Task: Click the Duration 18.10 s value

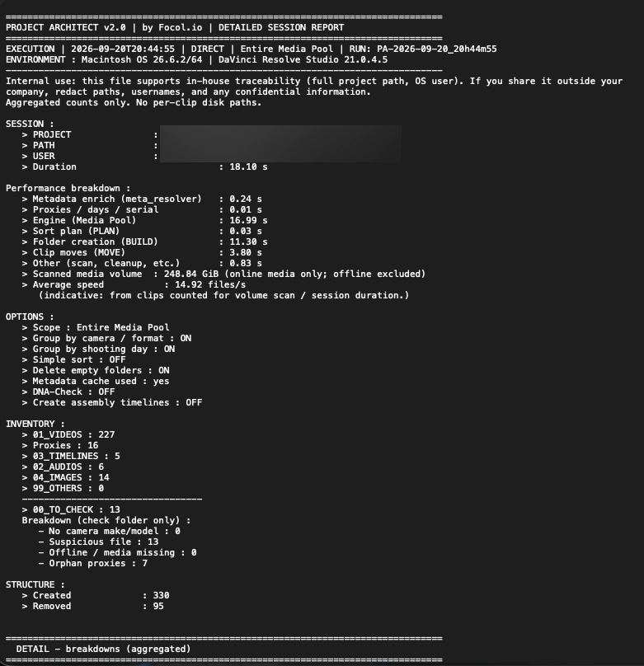Action: tap(248, 167)
